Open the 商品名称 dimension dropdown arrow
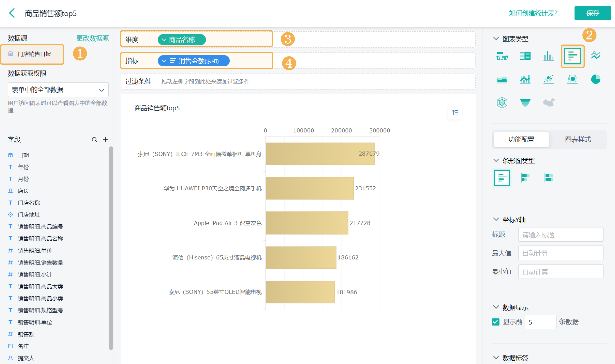Screen dimensions: 615x364 [164, 39]
